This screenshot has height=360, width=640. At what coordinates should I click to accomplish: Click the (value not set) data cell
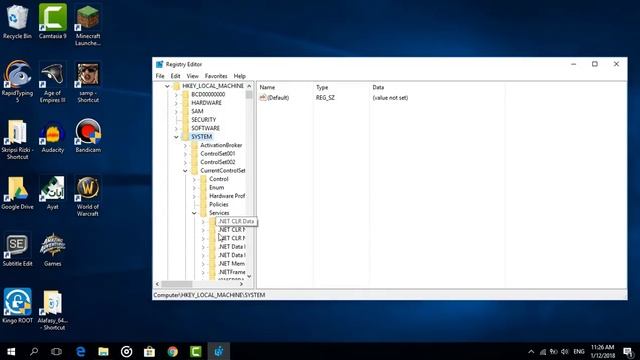point(390,98)
